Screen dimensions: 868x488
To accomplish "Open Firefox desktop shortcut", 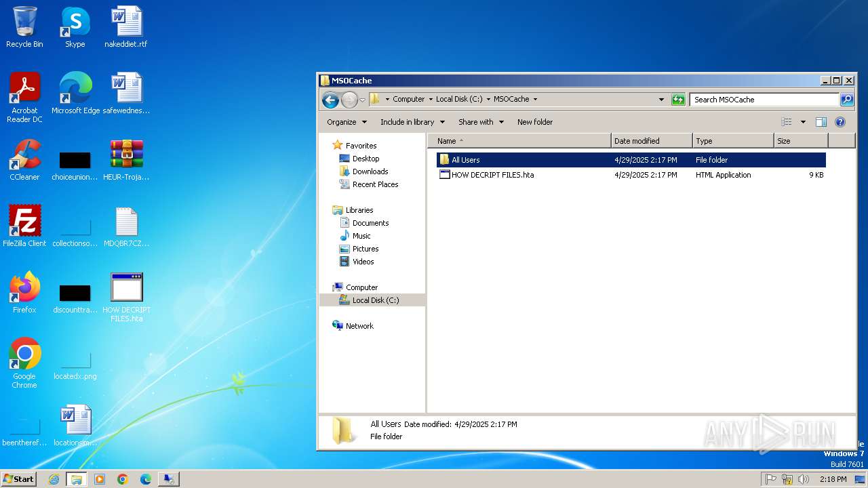I will point(24,293).
